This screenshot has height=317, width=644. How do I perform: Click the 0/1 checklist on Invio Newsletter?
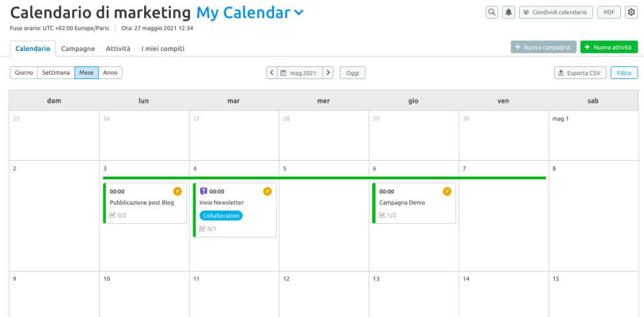click(208, 229)
